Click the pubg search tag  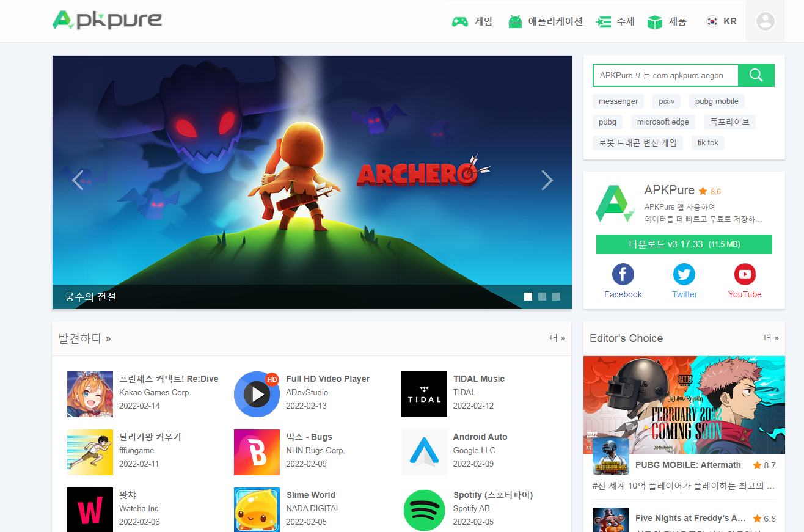point(607,122)
